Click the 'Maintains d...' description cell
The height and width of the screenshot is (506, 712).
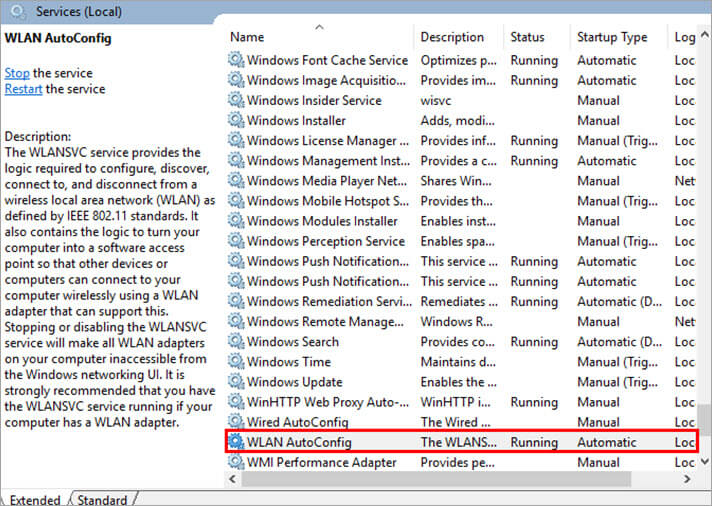click(x=458, y=362)
